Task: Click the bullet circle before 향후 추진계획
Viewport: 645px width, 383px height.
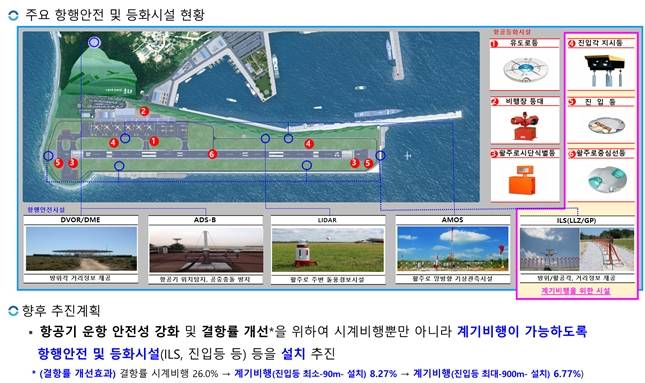Action: point(13,311)
